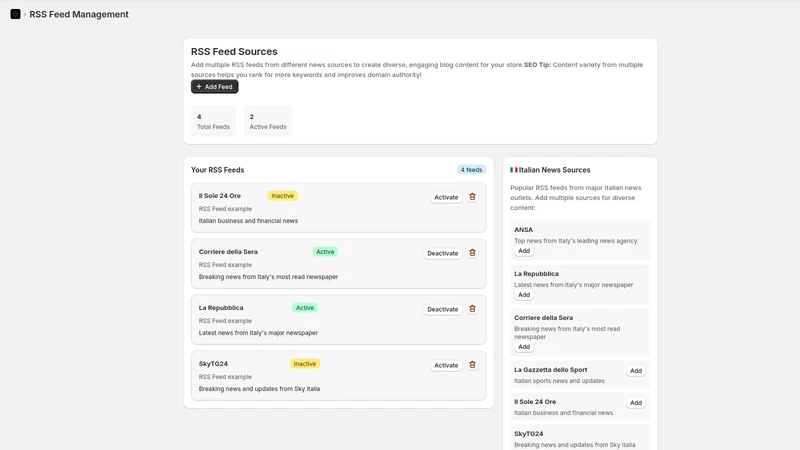Screen dimensions: 800x450
Task: Activate the SkyTG24 feed
Action: (x=446, y=366)
